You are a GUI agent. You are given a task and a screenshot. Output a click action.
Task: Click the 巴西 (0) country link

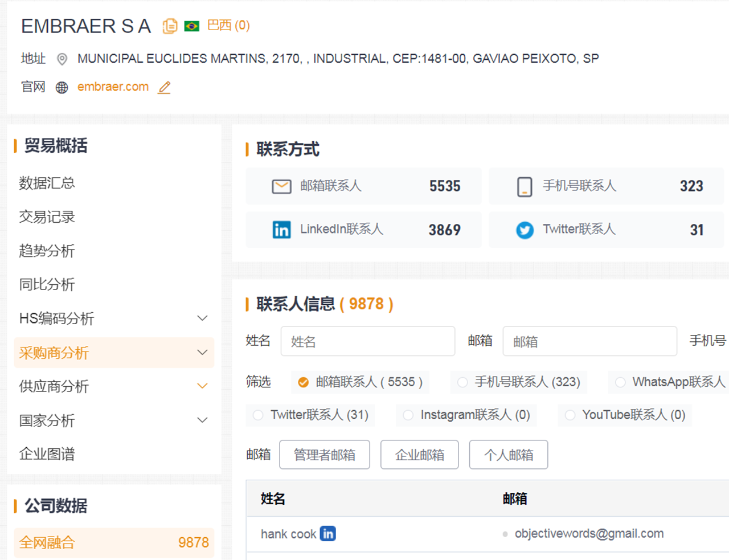(228, 26)
